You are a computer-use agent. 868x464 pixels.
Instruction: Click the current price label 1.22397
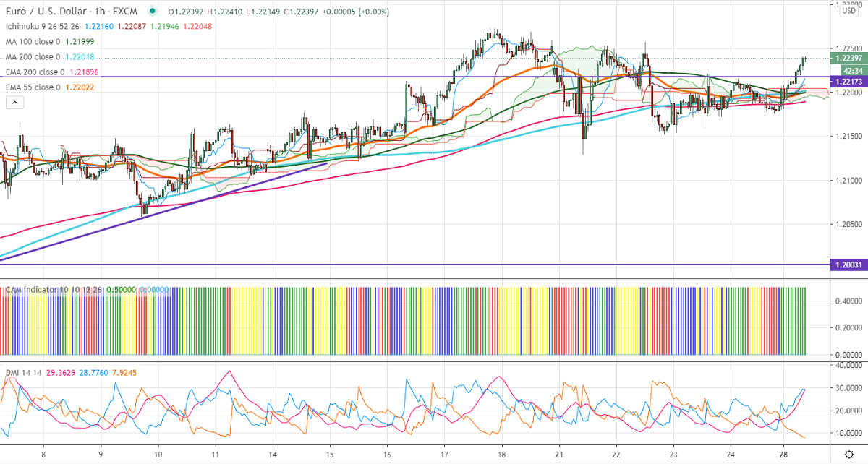pyautogui.click(x=848, y=58)
